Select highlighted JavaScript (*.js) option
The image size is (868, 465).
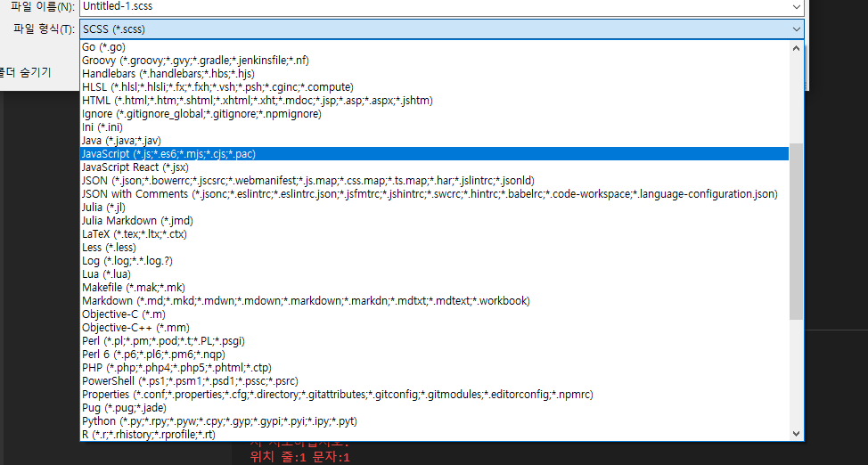point(435,154)
